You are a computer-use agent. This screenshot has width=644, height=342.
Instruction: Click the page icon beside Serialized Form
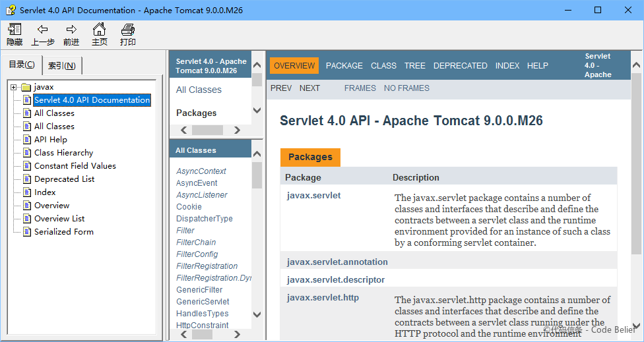point(27,231)
